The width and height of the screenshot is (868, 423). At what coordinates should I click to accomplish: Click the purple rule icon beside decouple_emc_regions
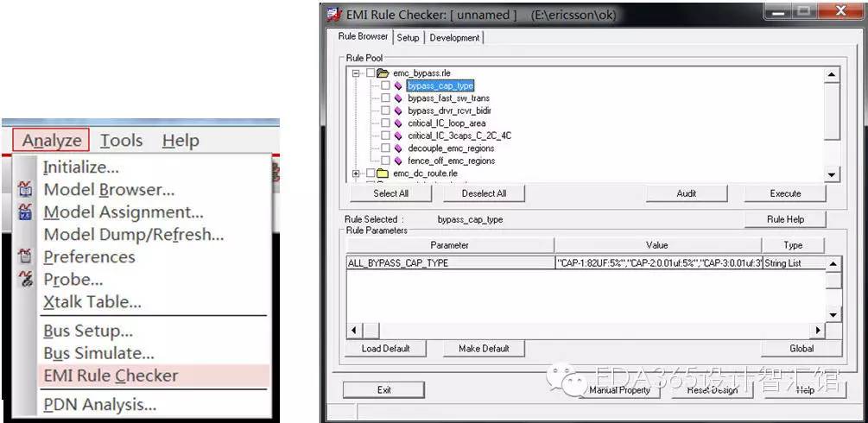coord(398,148)
